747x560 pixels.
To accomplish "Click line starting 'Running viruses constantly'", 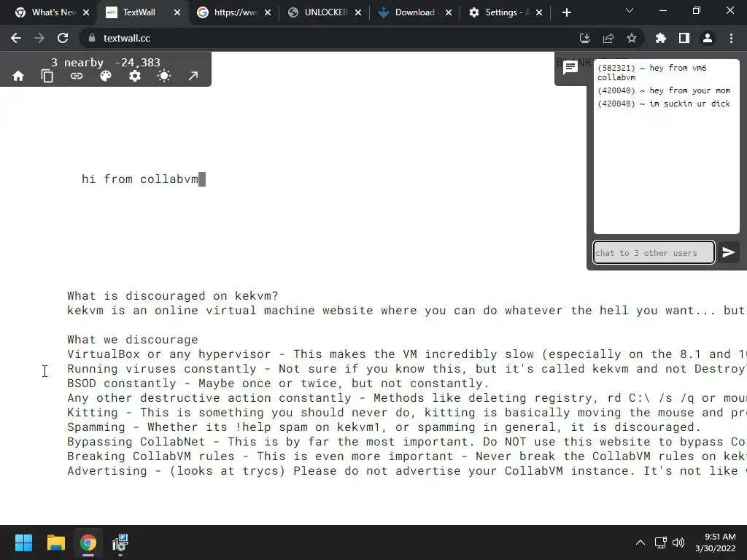I will tap(407, 368).
